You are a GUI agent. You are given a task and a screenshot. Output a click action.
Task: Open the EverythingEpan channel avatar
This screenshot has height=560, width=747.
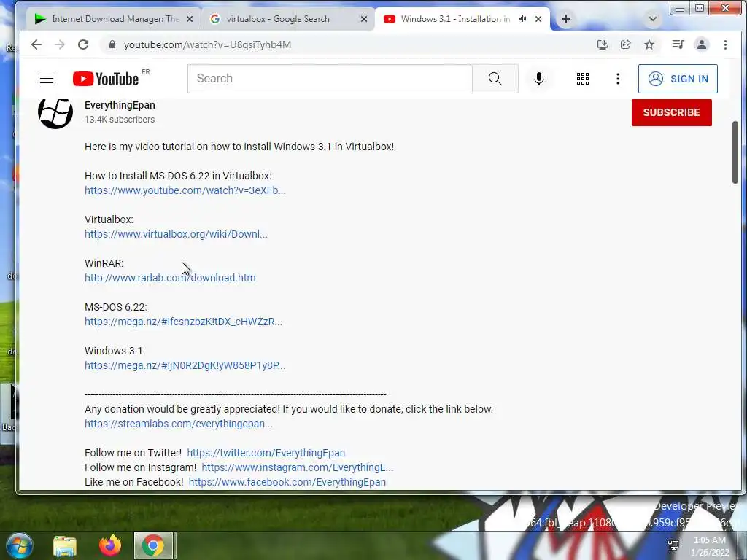(x=55, y=112)
